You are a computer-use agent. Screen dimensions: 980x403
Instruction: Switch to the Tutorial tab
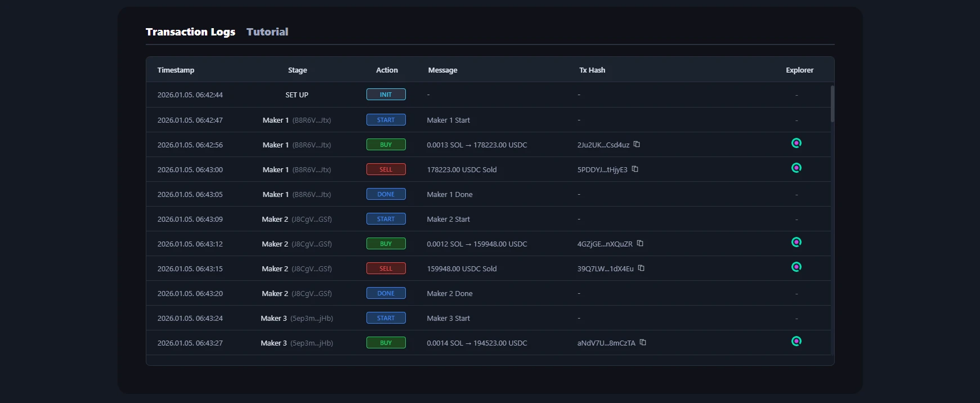click(267, 32)
